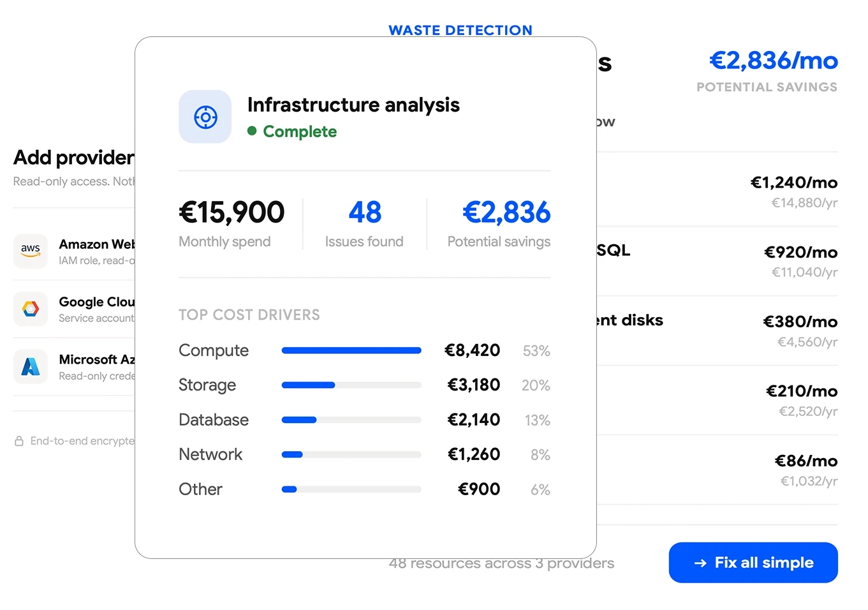Click the arrow icon in Fix all simple

(700, 563)
